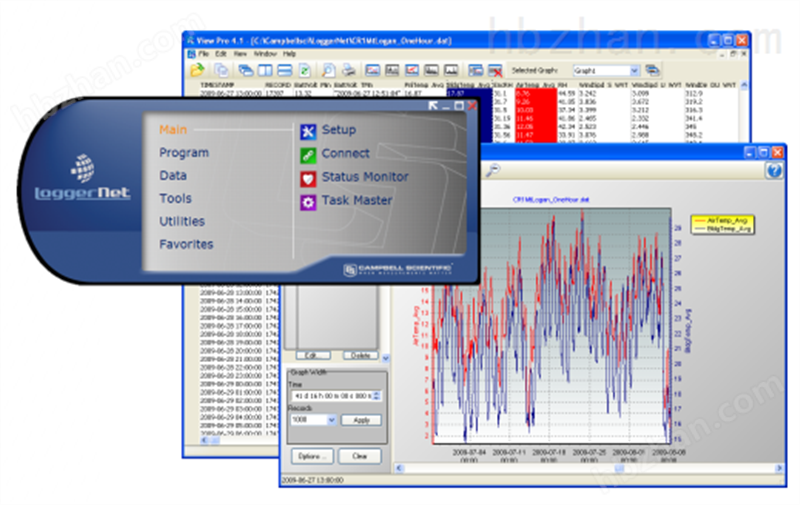The image size is (800, 505).
Task: Click the help question mark icon
Action: 773,171
